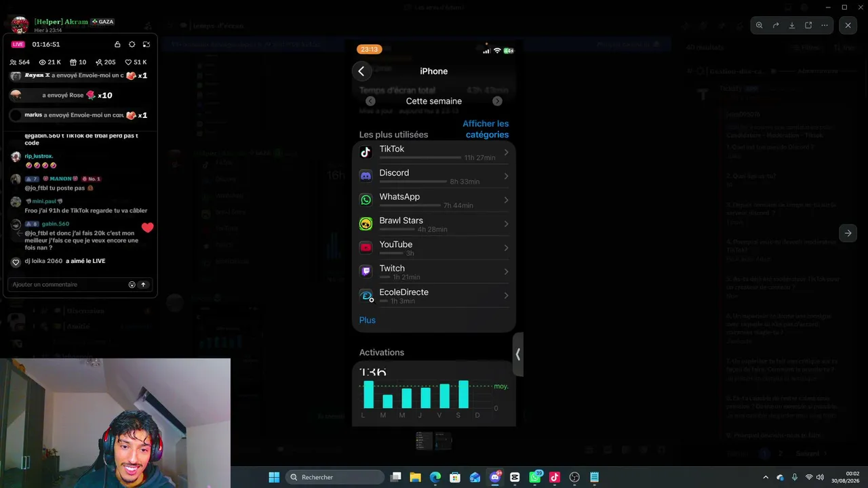Open the Windows Start menu

pos(274,477)
